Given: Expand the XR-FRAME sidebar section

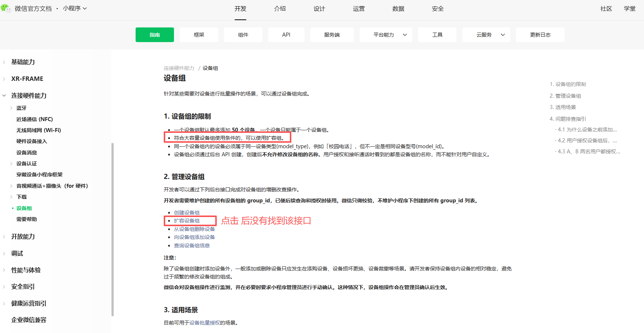Looking at the screenshot, I should click(4, 79).
